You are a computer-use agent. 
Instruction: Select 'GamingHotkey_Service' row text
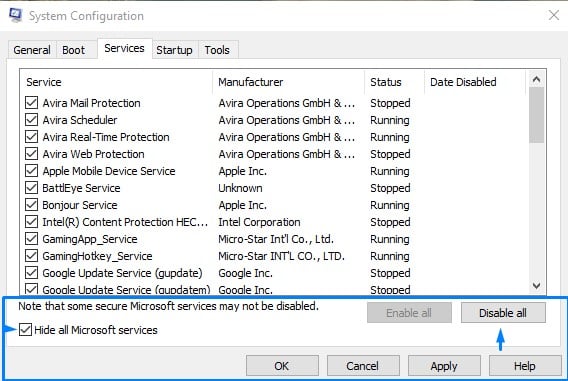coord(97,256)
